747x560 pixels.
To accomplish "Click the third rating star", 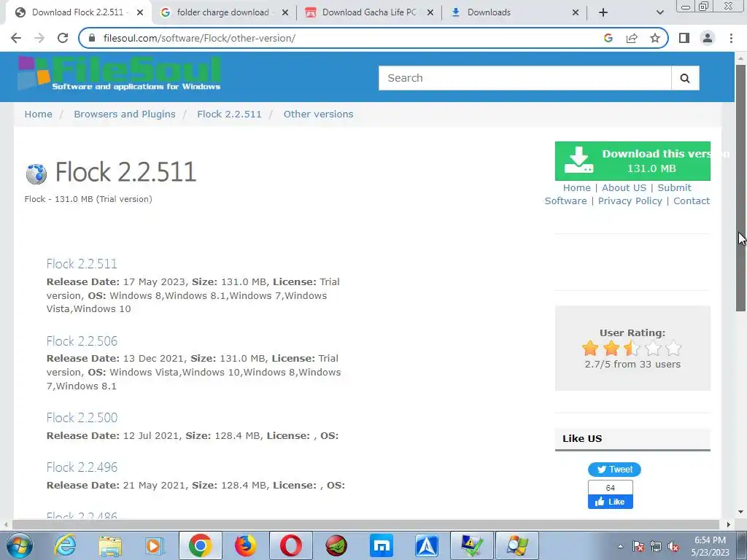I will [632, 348].
